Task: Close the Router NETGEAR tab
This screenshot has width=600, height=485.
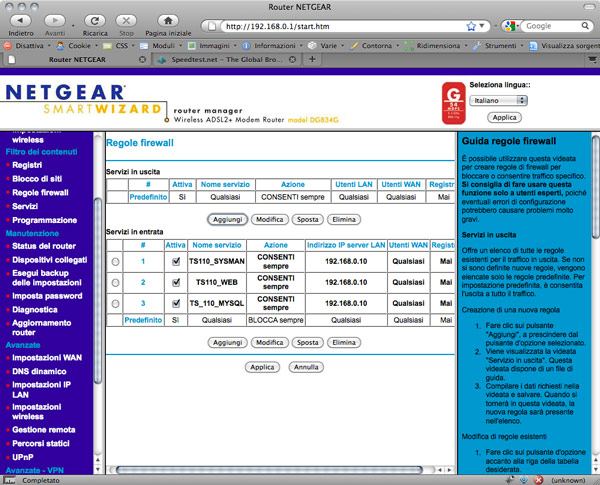Action: click(142, 59)
